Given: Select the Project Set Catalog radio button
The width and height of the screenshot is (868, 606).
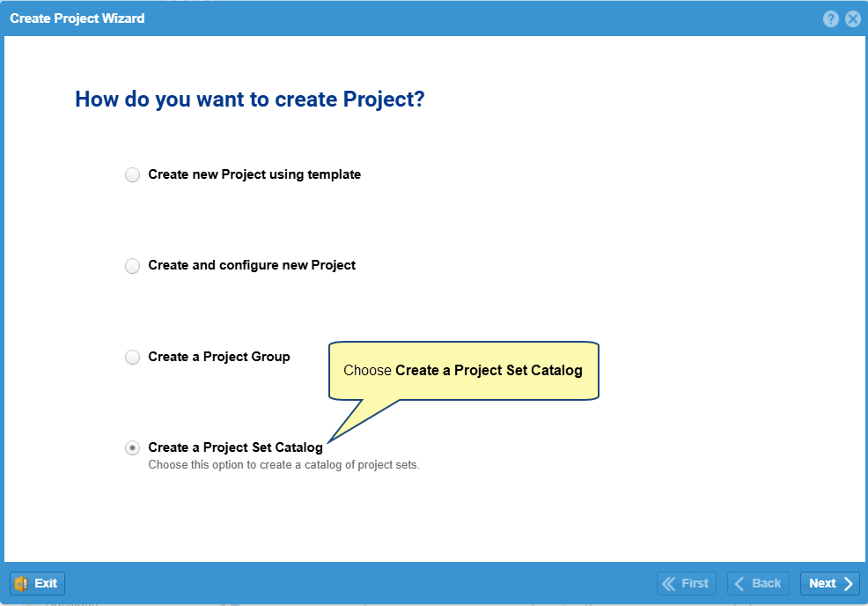Looking at the screenshot, I should [132, 447].
